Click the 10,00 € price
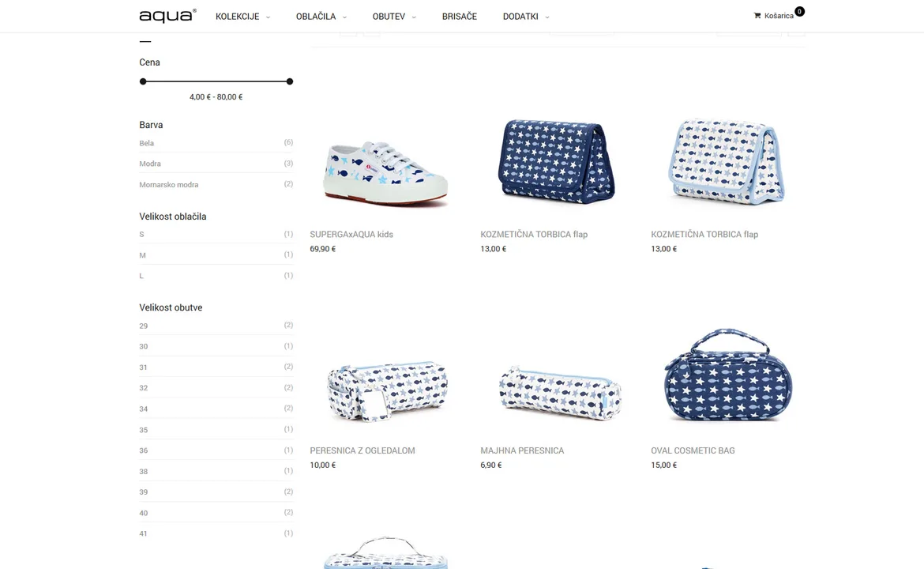Image resolution: width=924 pixels, height=569 pixels. coord(323,465)
